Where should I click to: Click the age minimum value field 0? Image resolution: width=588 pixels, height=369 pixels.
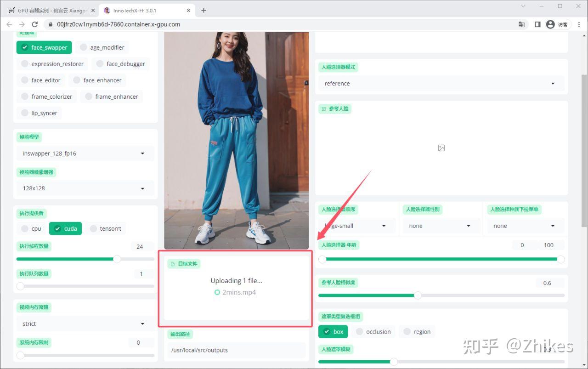click(x=525, y=245)
